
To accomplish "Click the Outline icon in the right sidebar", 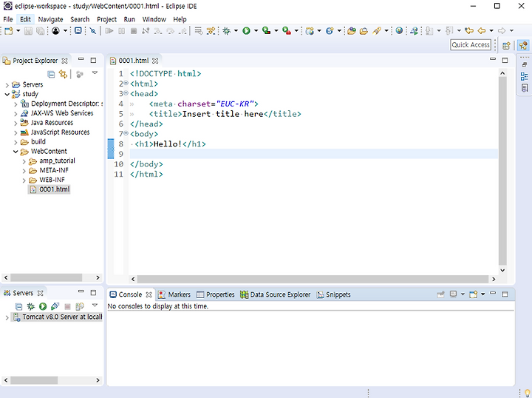I will pos(524,76).
